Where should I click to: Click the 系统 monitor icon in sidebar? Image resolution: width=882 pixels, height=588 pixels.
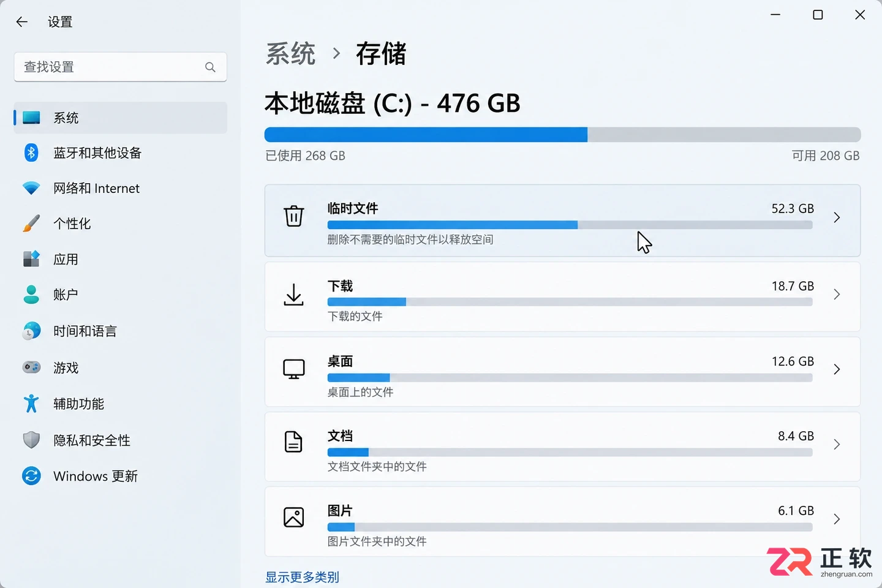pos(31,118)
